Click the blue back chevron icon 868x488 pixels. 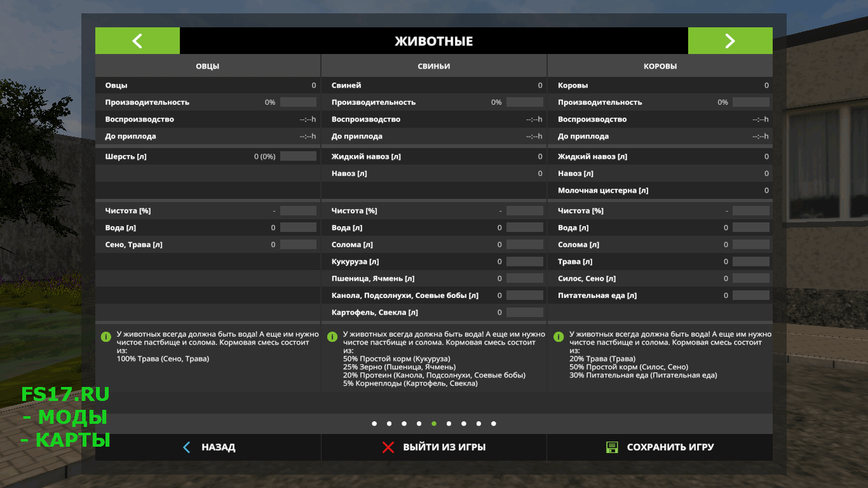[x=186, y=447]
